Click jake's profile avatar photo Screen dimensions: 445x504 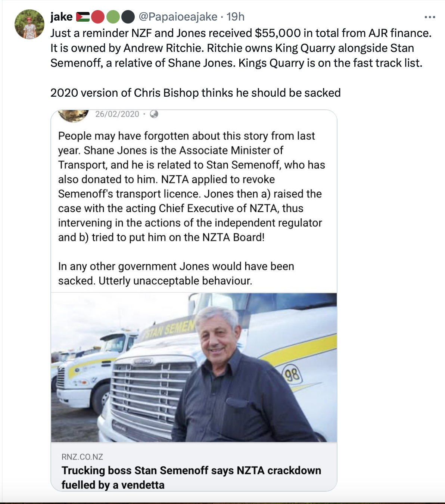click(29, 24)
